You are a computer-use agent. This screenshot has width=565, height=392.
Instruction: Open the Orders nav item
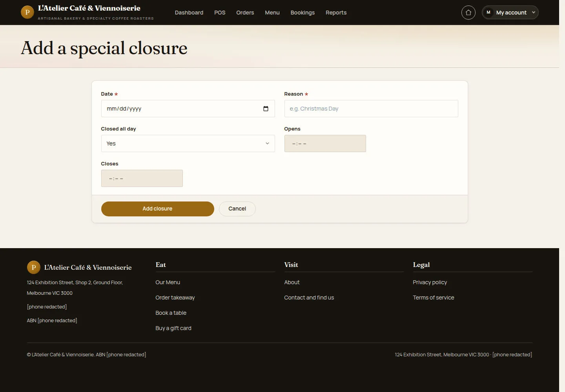click(245, 13)
